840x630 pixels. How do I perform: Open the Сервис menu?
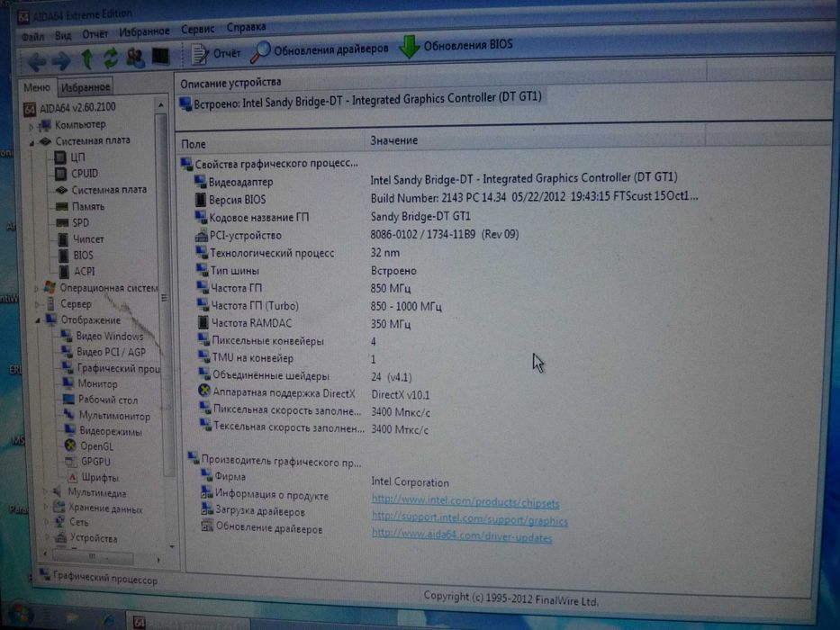click(x=197, y=29)
